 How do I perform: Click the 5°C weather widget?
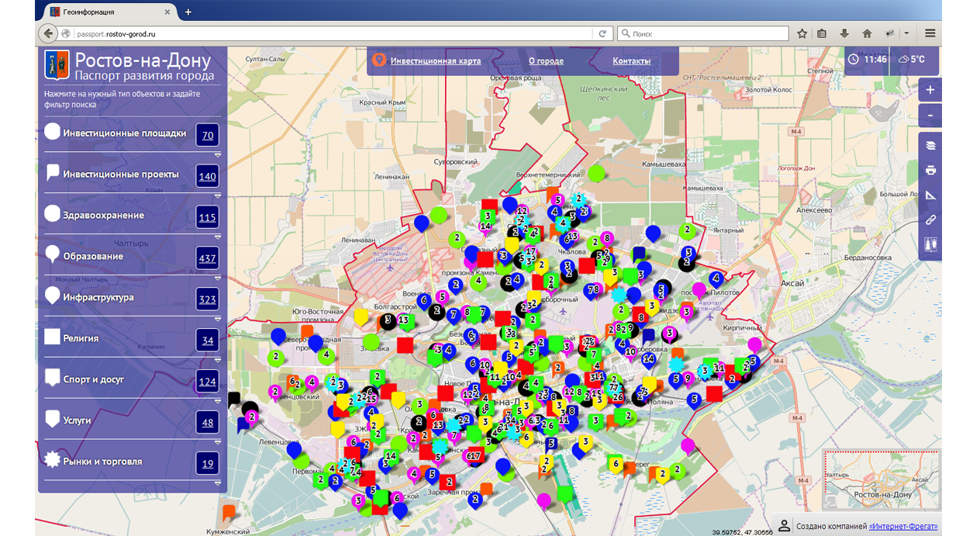pos(912,59)
